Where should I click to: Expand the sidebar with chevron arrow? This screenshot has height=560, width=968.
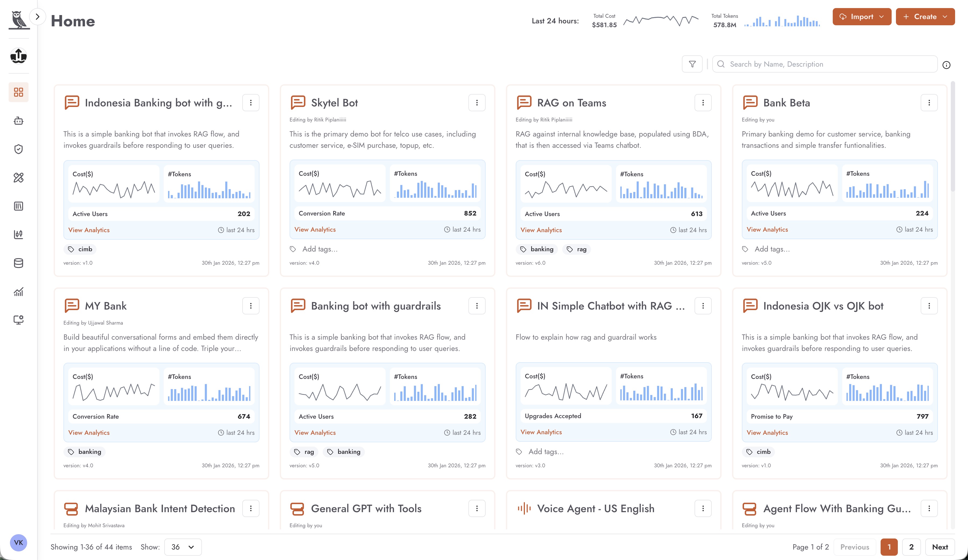pyautogui.click(x=38, y=16)
